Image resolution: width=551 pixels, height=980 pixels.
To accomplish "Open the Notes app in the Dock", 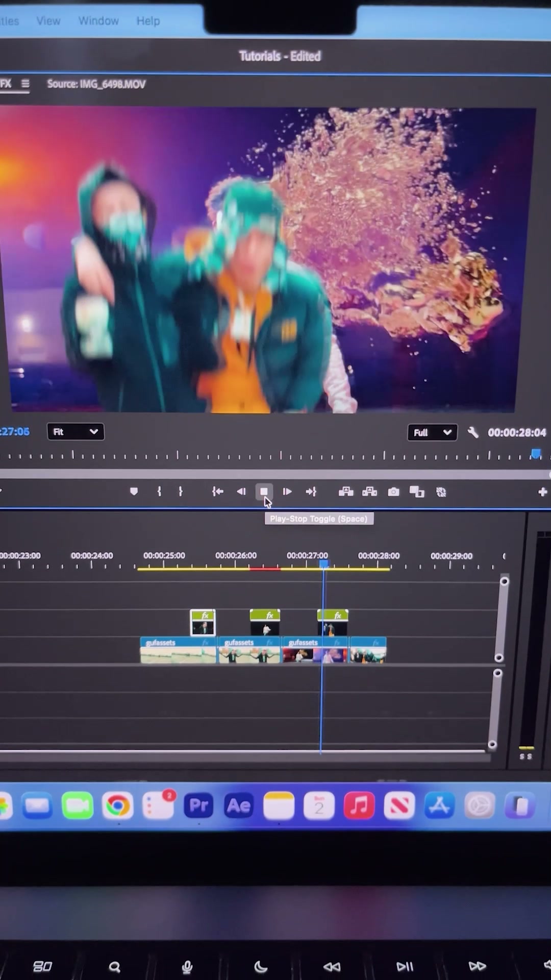I will tap(279, 806).
